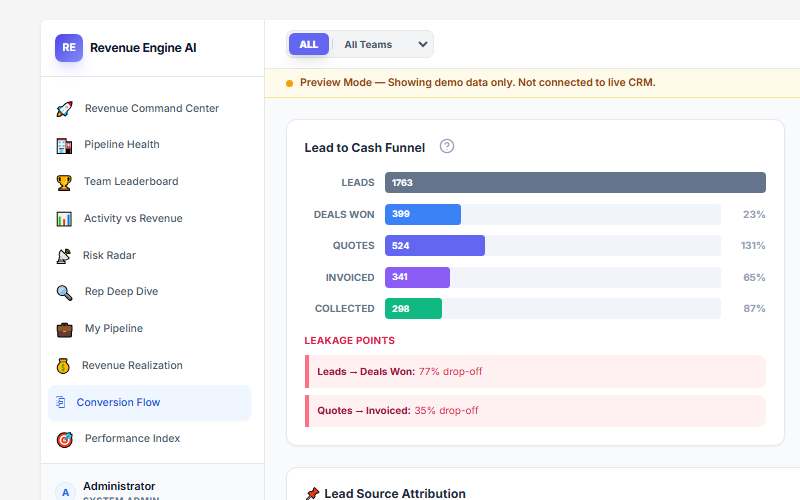Click the 131% value beside Quotes

click(x=753, y=245)
